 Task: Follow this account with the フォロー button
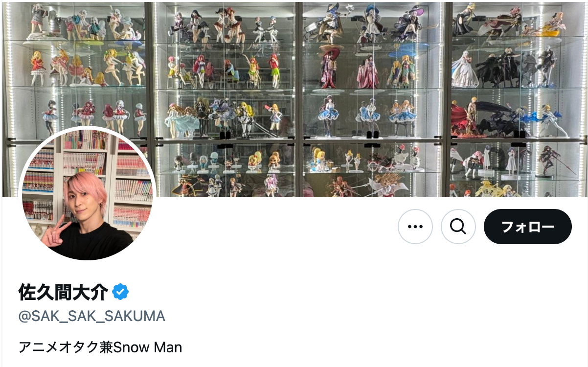click(x=528, y=227)
